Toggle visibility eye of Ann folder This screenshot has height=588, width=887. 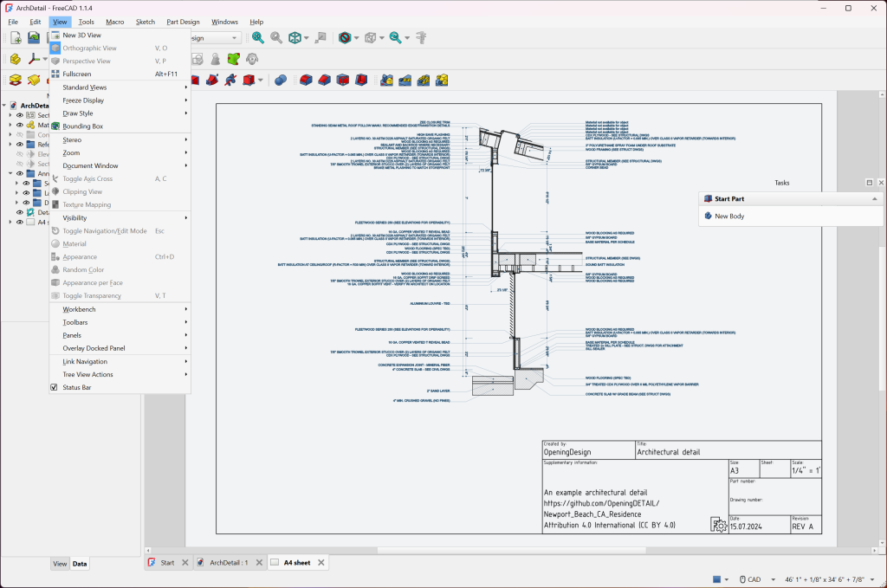[x=20, y=173]
